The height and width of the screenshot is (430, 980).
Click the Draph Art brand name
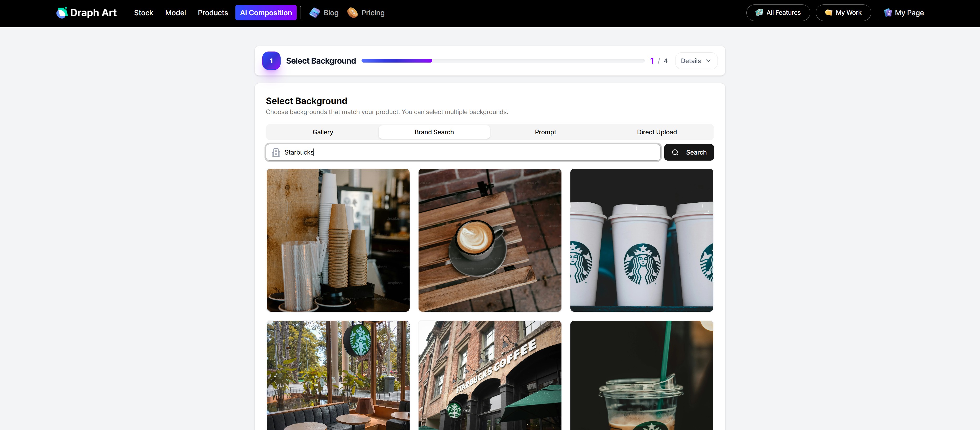(93, 13)
